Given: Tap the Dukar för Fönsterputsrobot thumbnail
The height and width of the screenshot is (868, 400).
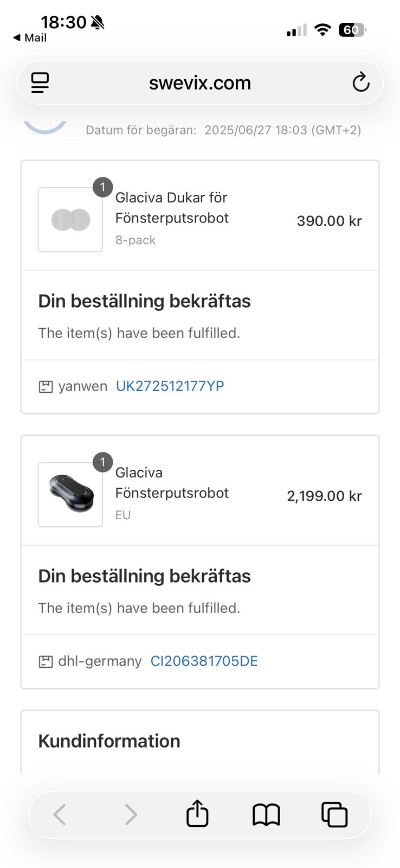Looking at the screenshot, I should (x=70, y=220).
